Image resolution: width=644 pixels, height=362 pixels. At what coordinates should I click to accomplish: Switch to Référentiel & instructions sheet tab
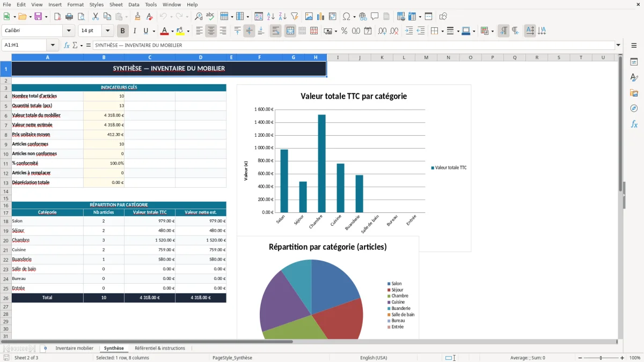[x=160, y=348]
